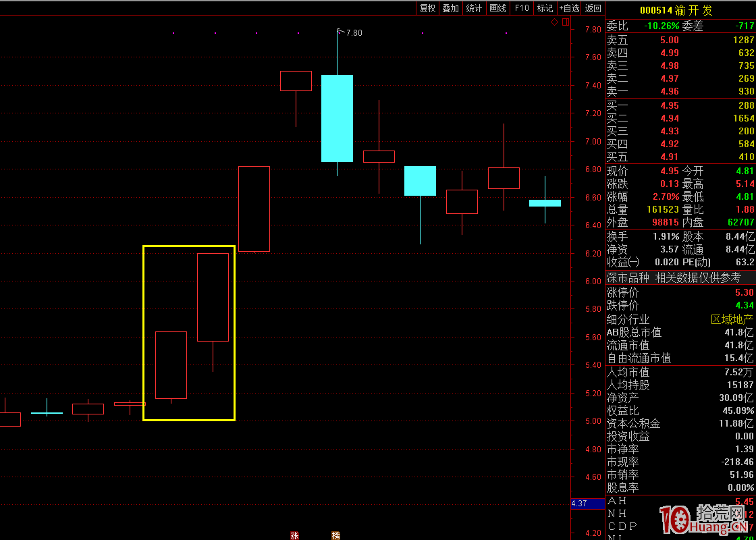The width and height of the screenshot is (756, 540).
Task: Select the 买四 row at 4.92
Action: pos(680,144)
